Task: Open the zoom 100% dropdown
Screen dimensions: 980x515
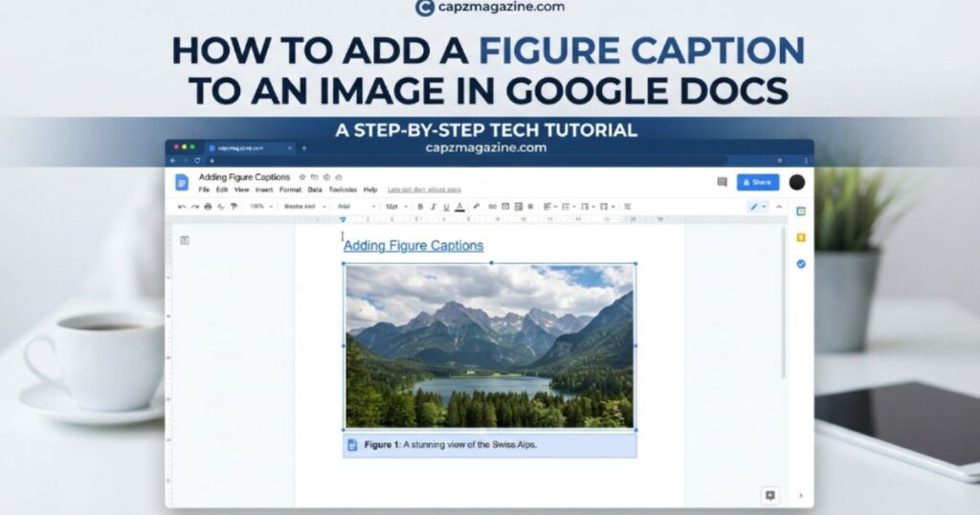Action: coord(261,206)
